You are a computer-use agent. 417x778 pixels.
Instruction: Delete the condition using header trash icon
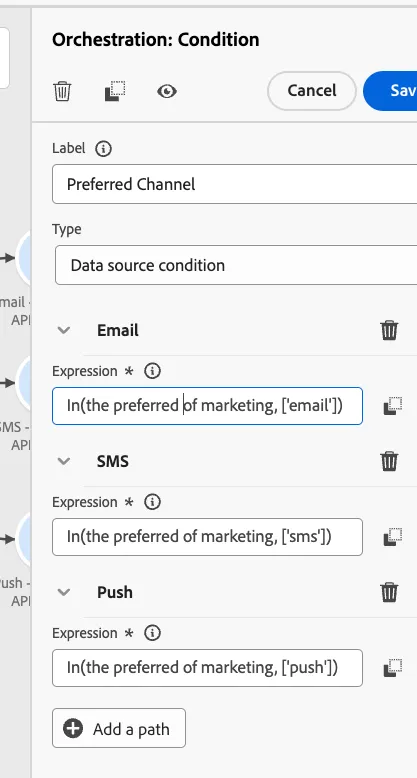pyautogui.click(x=63, y=91)
